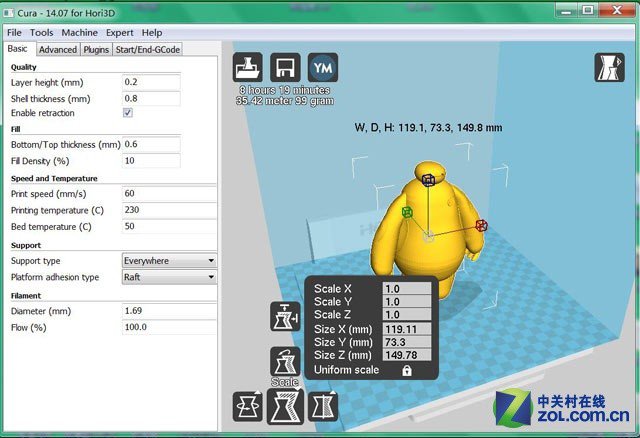Click the 'Filament' section heading
The image size is (640, 438).
[26, 296]
